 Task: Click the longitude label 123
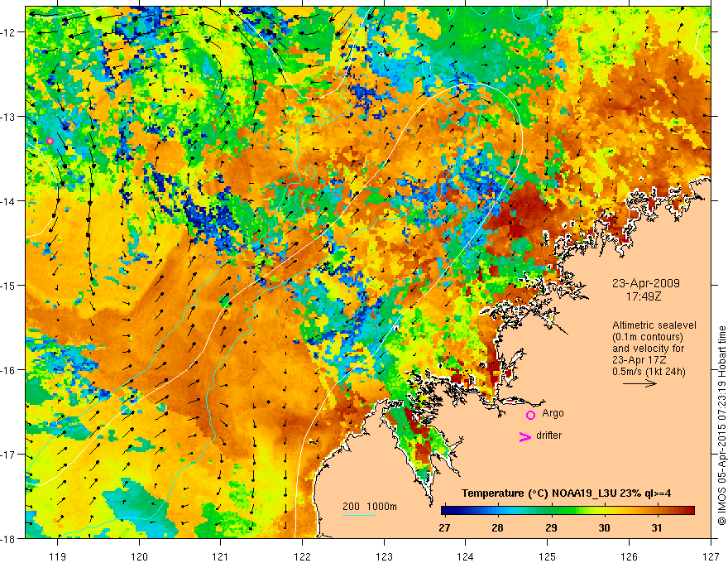(x=384, y=556)
